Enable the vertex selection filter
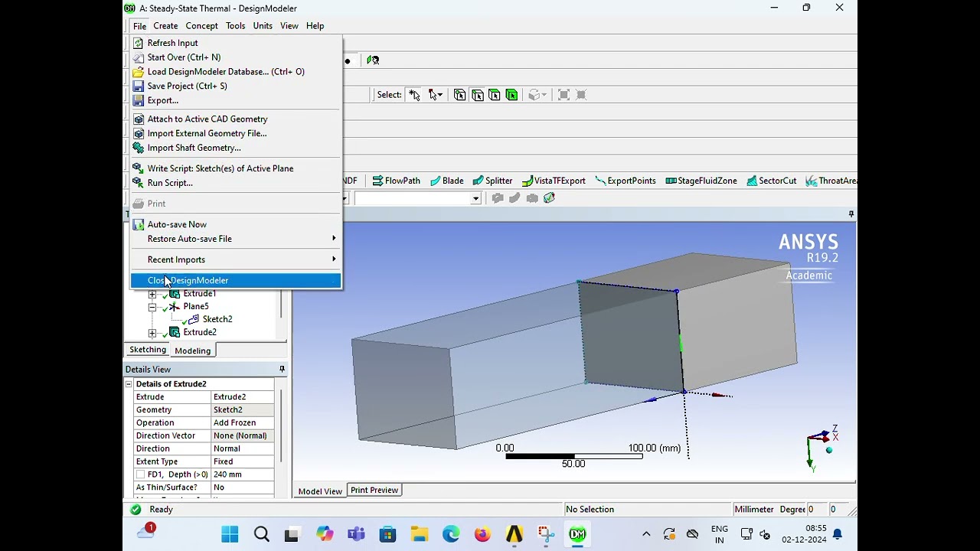The height and width of the screenshot is (551, 980). pos(459,95)
